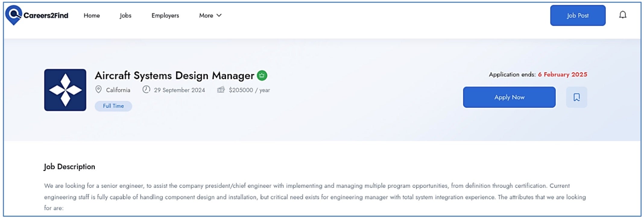Viewport: 644px width, 219px height.
Task: Click the Apply Now button
Action: [x=509, y=97]
